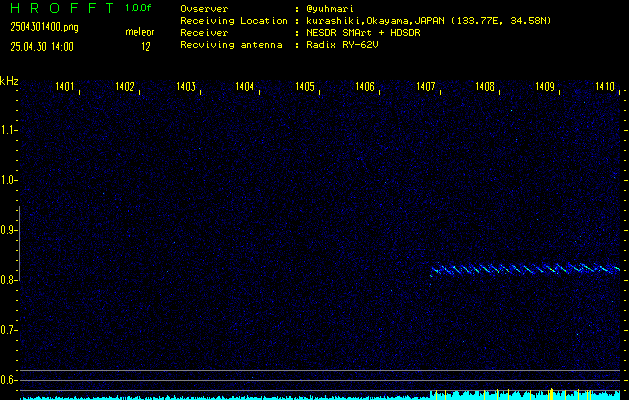Click the kHz axis unit label
Viewport: 629px width, 400px height.
(9, 81)
